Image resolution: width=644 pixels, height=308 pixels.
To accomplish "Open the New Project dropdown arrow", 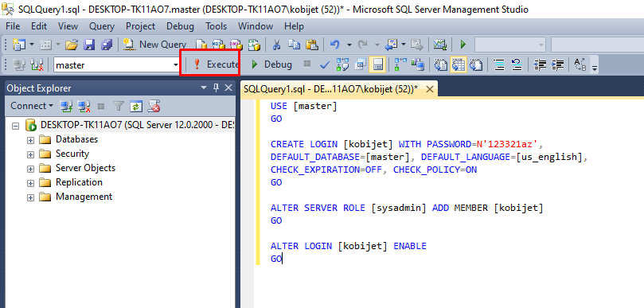I will (x=31, y=45).
